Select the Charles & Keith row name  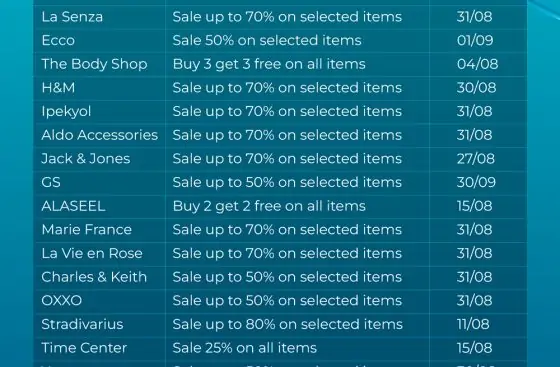94,277
